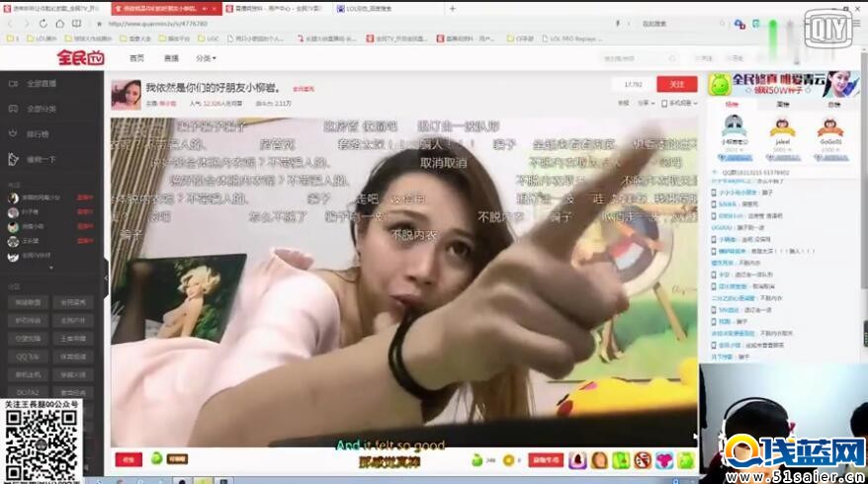
Task: Select the middle ranking tab in chat panel
Action: [x=783, y=105]
